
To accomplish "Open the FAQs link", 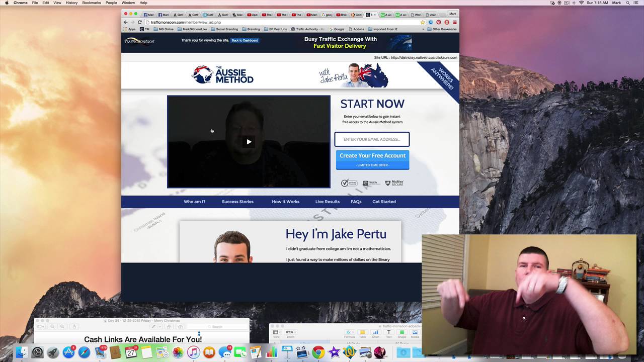I will [356, 202].
